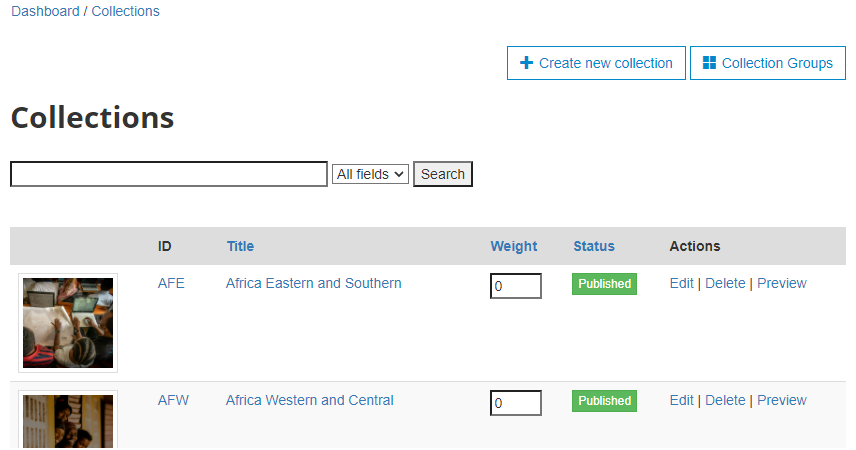The height and width of the screenshot is (450, 856).
Task: Click the weight field for AFE row
Action: [x=516, y=286]
